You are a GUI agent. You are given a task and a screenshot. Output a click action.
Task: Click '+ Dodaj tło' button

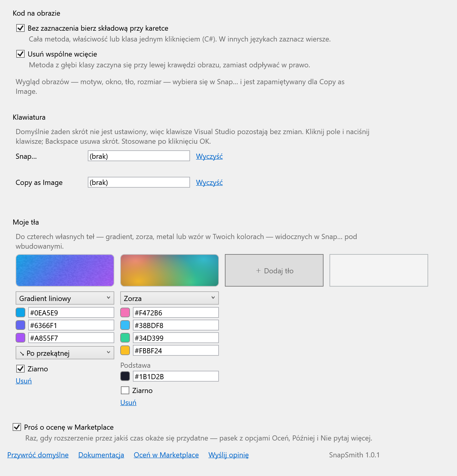point(274,270)
